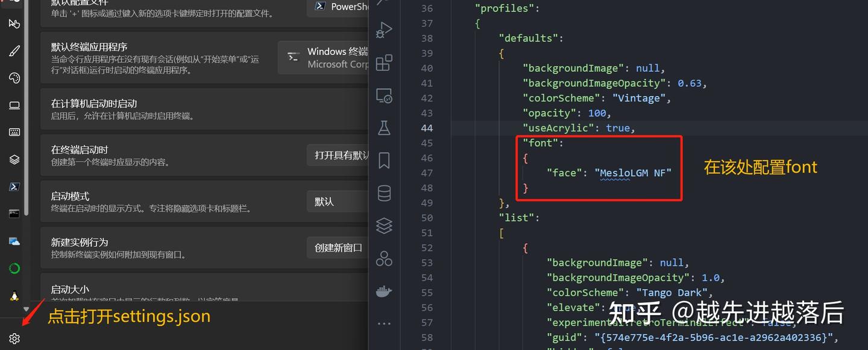Open Color schemes palette icon

[14, 78]
